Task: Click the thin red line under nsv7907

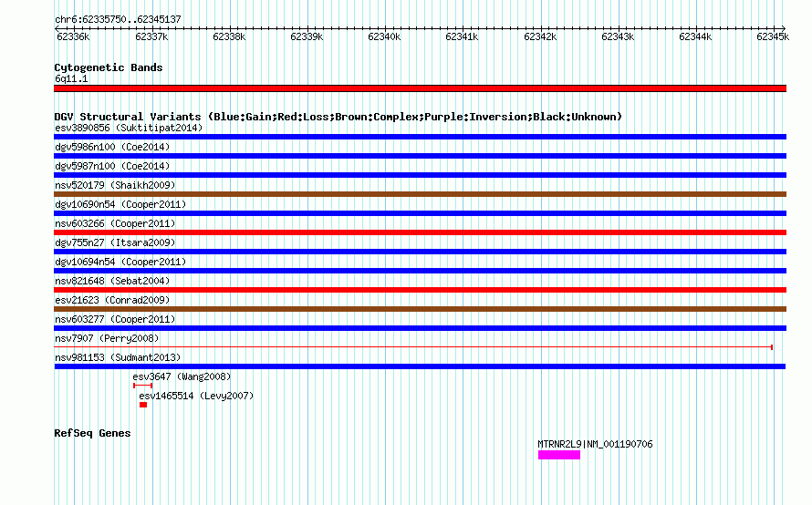Action: pyautogui.click(x=413, y=347)
